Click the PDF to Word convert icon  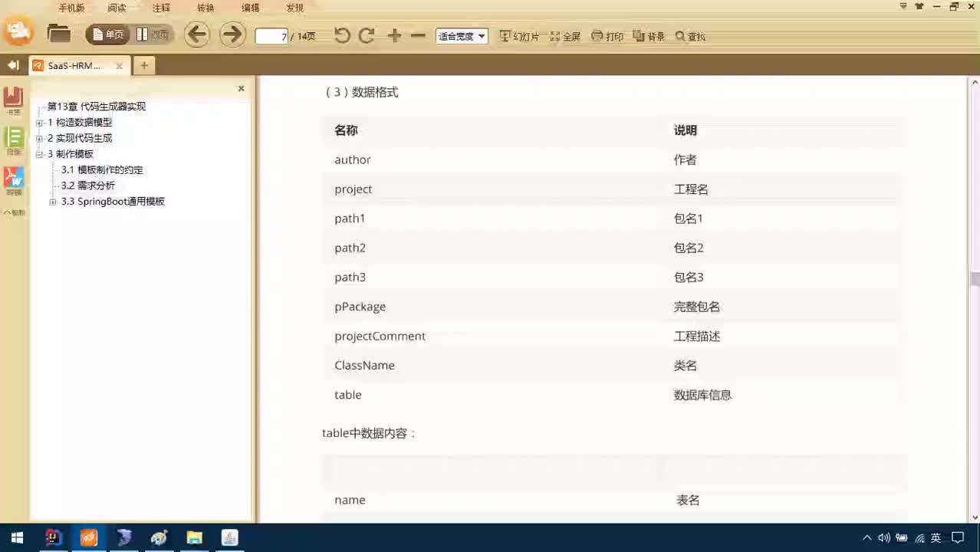14,181
